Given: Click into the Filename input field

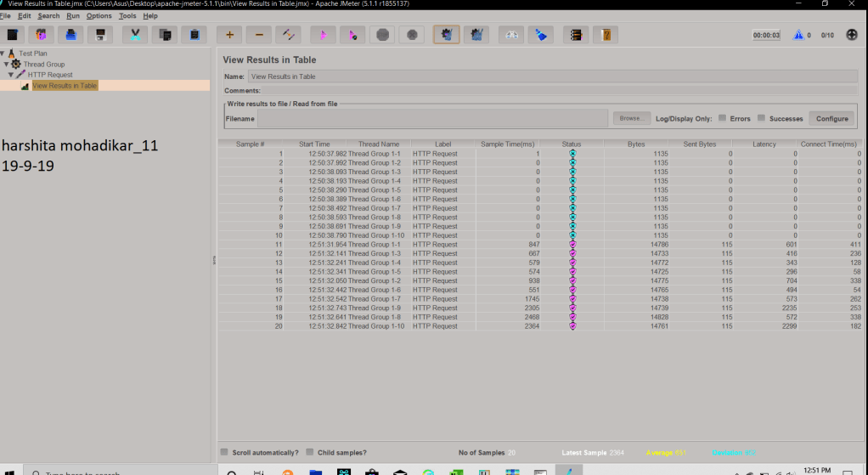Looking at the screenshot, I should click(432, 118).
